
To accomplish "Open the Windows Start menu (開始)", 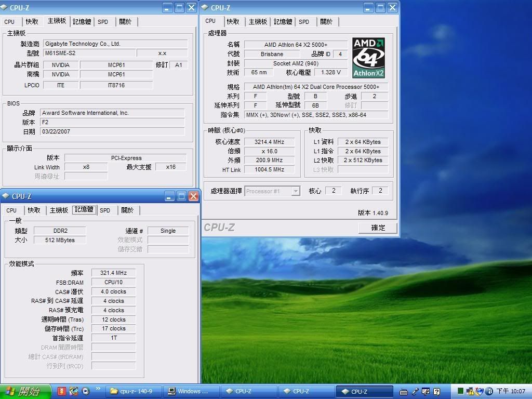I will [25, 392].
